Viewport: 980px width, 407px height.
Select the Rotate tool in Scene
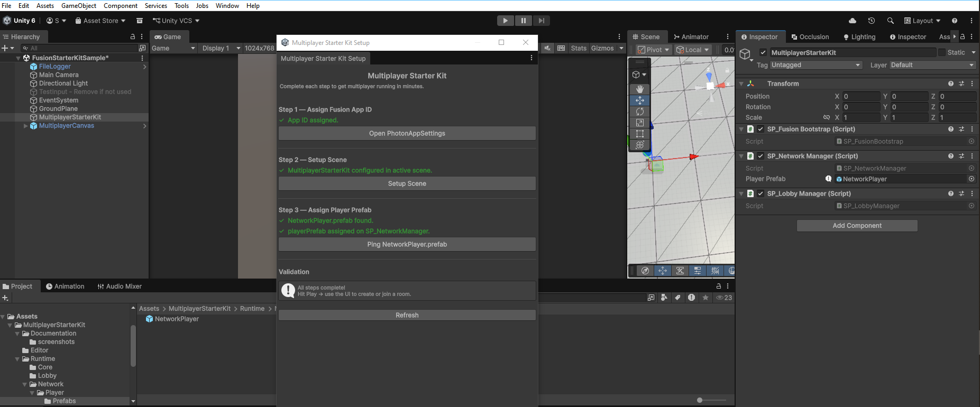pos(639,112)
